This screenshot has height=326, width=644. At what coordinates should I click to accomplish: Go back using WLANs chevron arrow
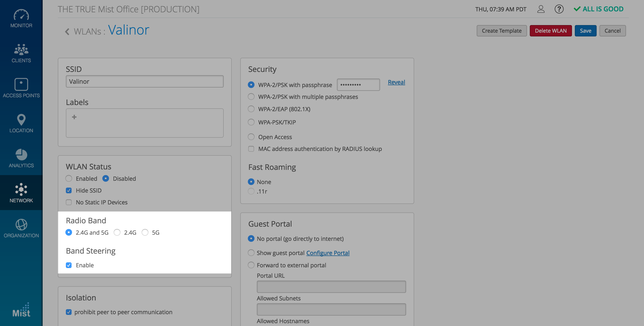(67, 31)
